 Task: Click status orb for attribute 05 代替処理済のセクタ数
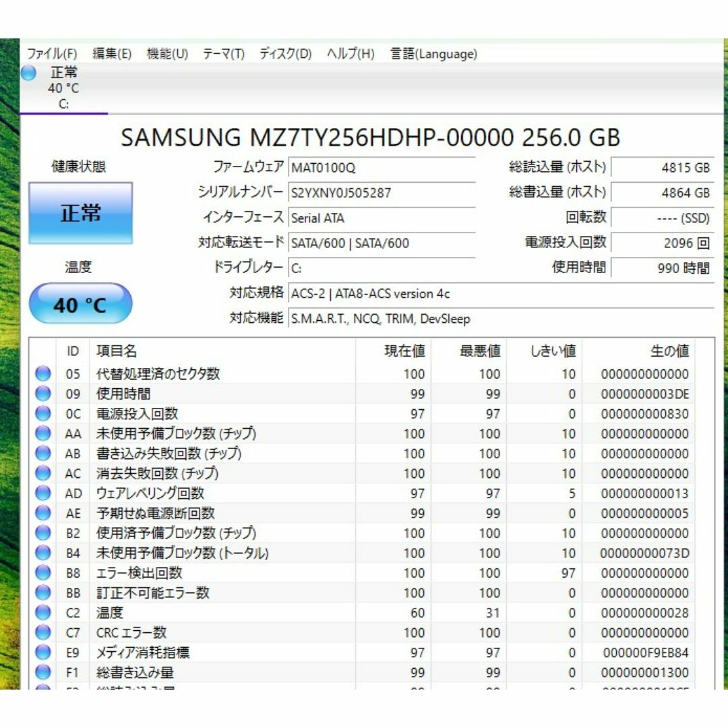point(43,373)
